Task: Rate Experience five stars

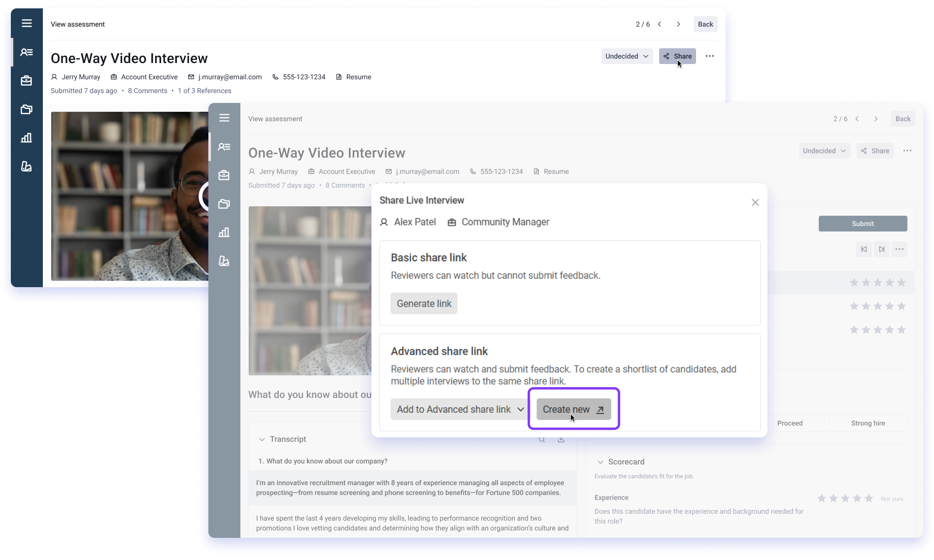Action: pyautogui.click(x=869, y=498)
